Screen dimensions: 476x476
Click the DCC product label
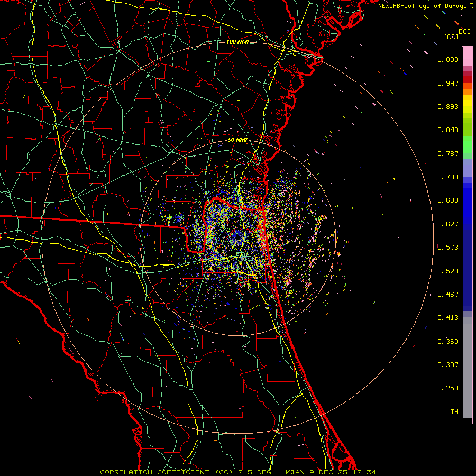464,32
